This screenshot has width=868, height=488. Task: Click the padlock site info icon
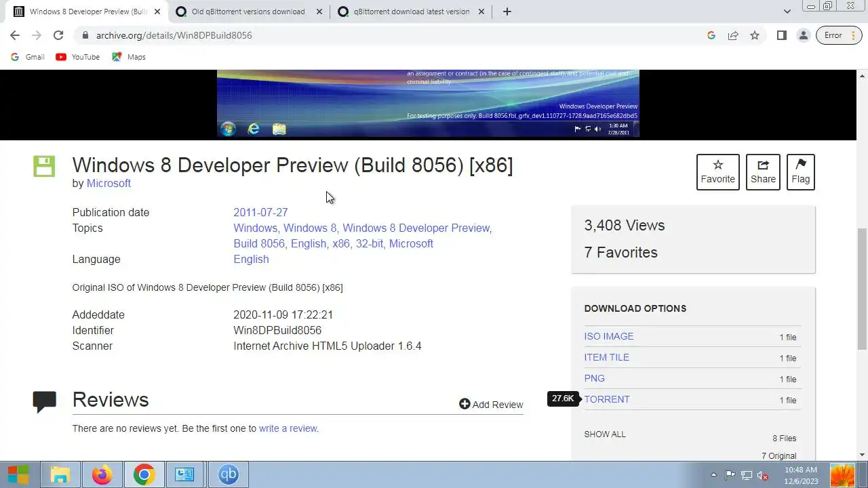click(x=85, y=35)
